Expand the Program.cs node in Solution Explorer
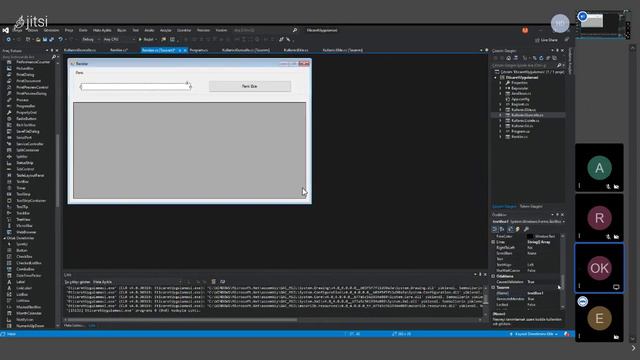640x360 pixels. coord(500,131)
